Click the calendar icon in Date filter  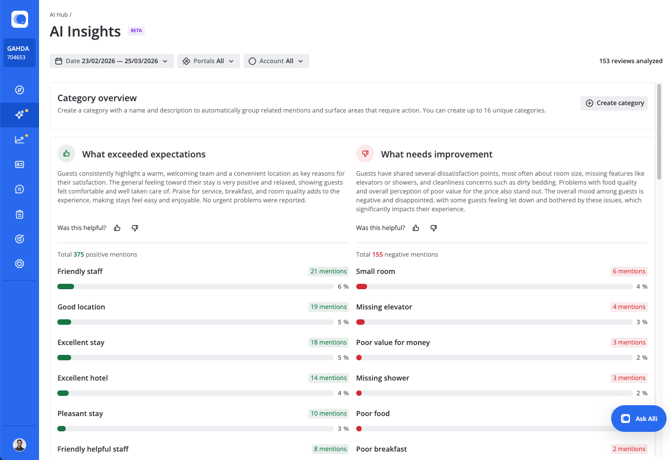coord(59,61)
